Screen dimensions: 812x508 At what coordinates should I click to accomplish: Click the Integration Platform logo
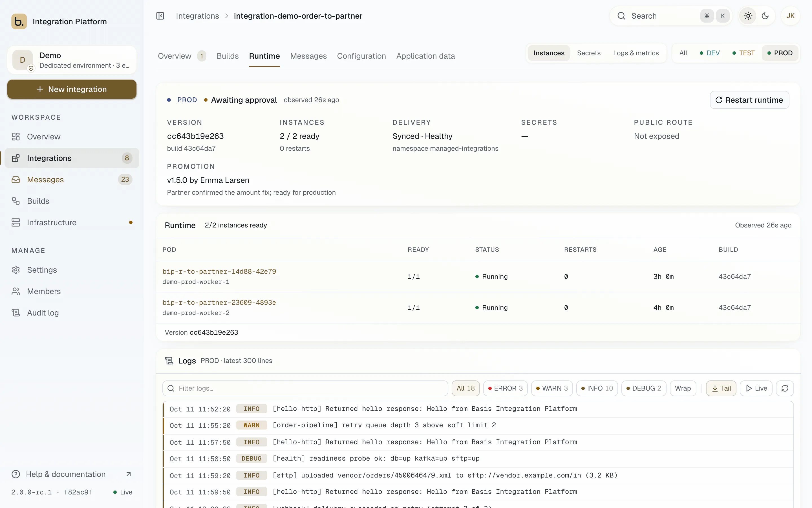19,21
